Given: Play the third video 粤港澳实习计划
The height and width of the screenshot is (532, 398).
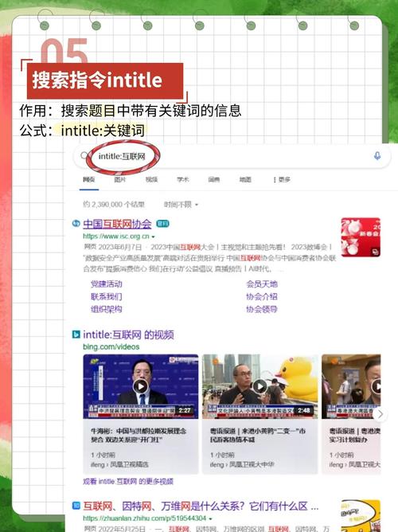Looking at the screenshot, I should (x=351, y=386).
